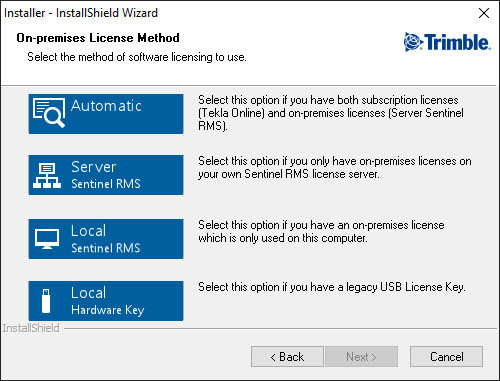
Task: Click the Sentinel RMS license server description
Action: click(335, 168)
